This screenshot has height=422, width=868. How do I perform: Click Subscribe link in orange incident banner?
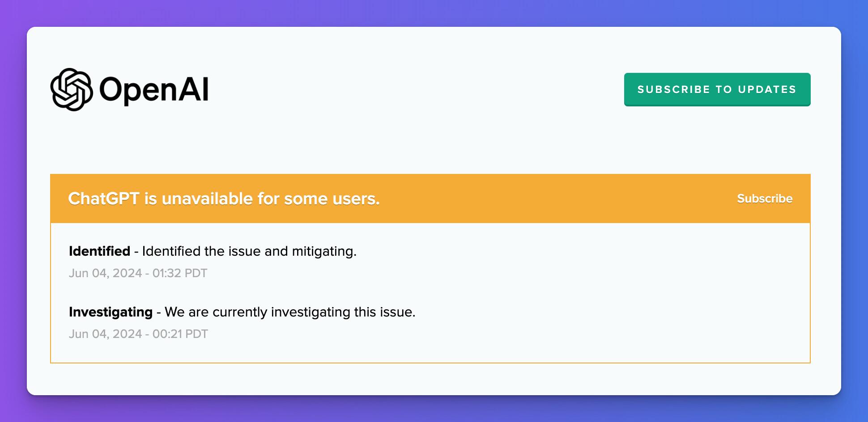[x=764, y=198]
